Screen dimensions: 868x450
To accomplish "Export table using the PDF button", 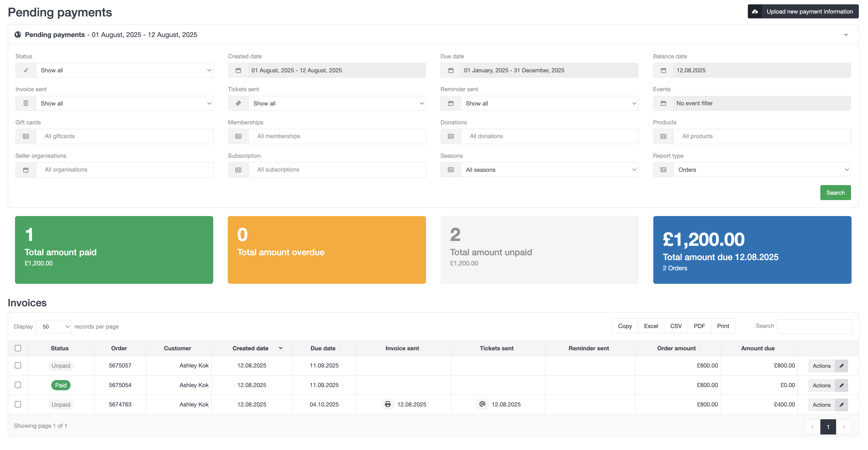I will [x=699, y=326].
